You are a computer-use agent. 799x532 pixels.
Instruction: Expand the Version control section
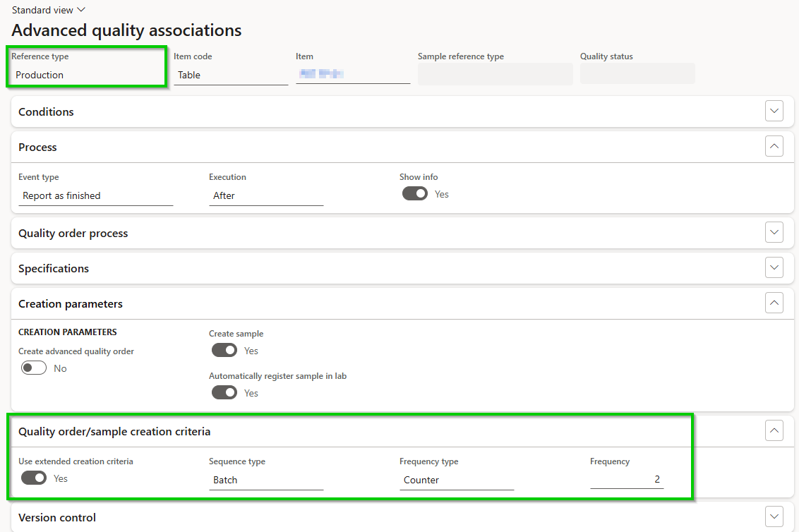(774, 516)
